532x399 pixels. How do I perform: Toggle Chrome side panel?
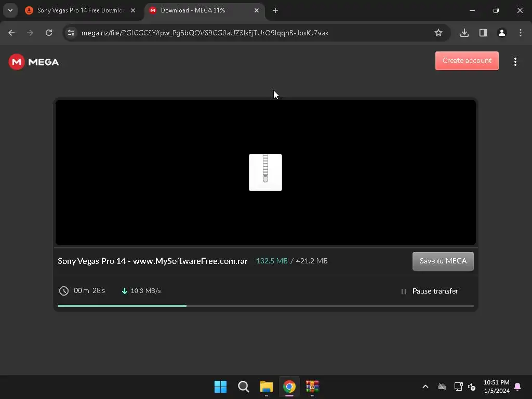tap(483, 33)
